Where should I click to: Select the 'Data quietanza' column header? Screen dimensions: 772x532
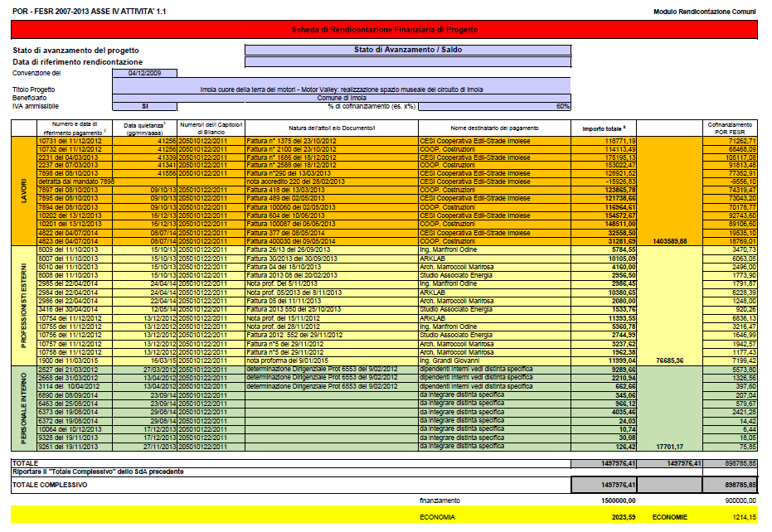tap(145, 128)
